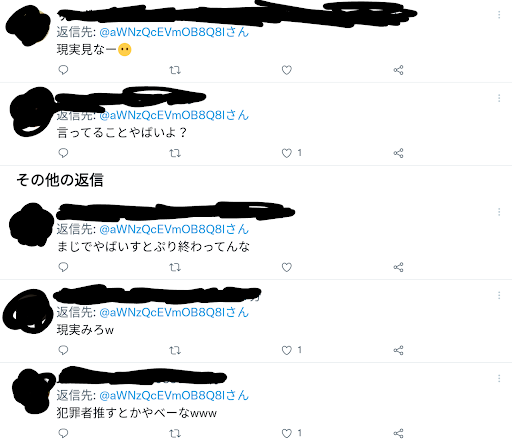
Task: Open the blacked-out avatar beside 現実みろw
Action: [x=27, y=311]
